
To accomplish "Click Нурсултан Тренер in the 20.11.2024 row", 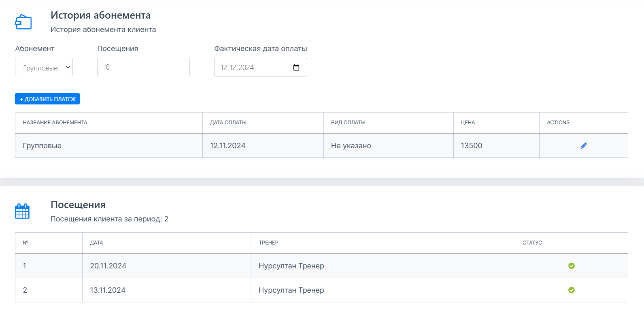I will [x=291, y=266].
